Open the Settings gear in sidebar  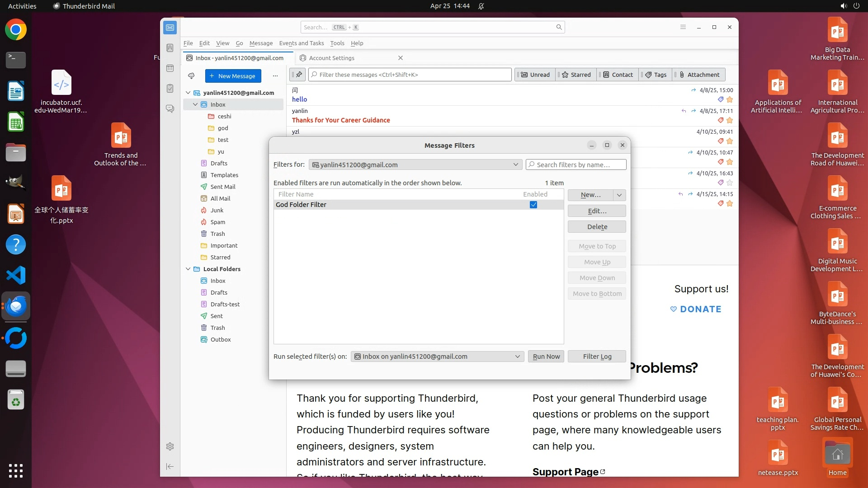[170, 446]
